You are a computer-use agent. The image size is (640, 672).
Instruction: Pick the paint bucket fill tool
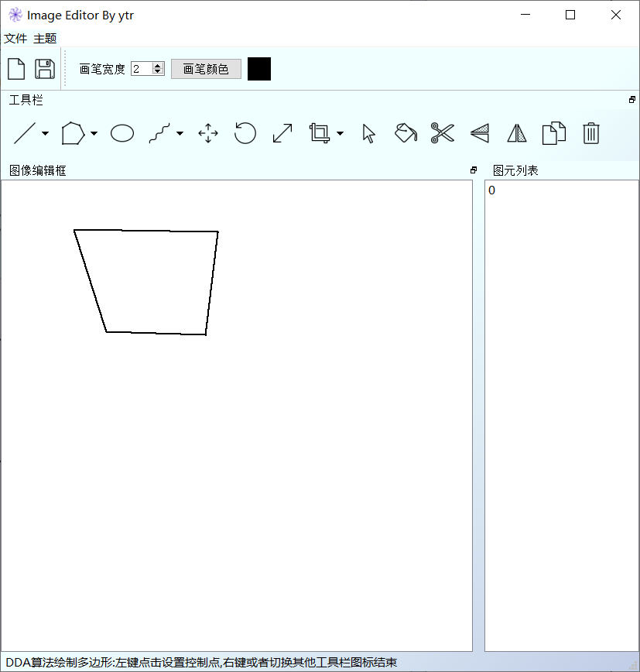[406, 133]
